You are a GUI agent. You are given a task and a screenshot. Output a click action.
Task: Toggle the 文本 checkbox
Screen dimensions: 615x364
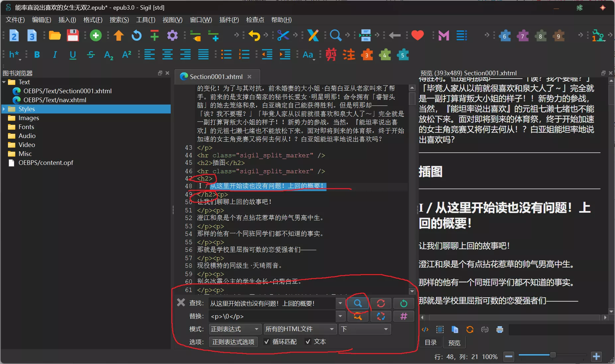[x=308, y=342]
